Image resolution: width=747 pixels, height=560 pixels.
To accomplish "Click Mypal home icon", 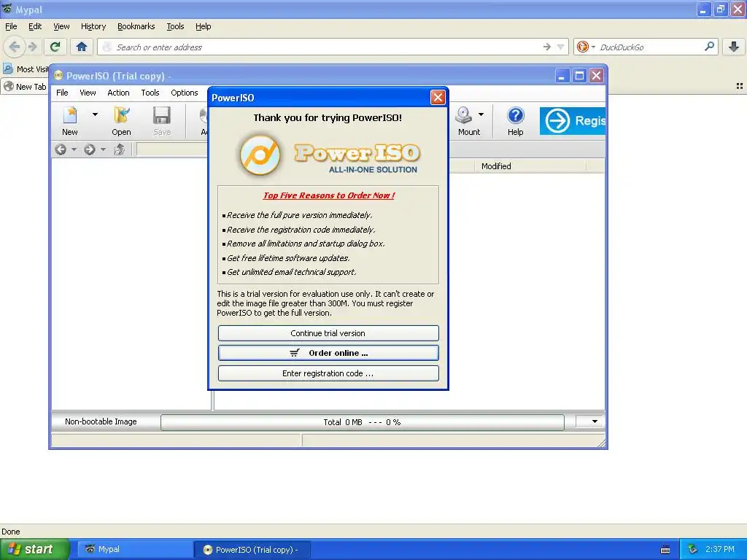I will click(x=82, y=47).
